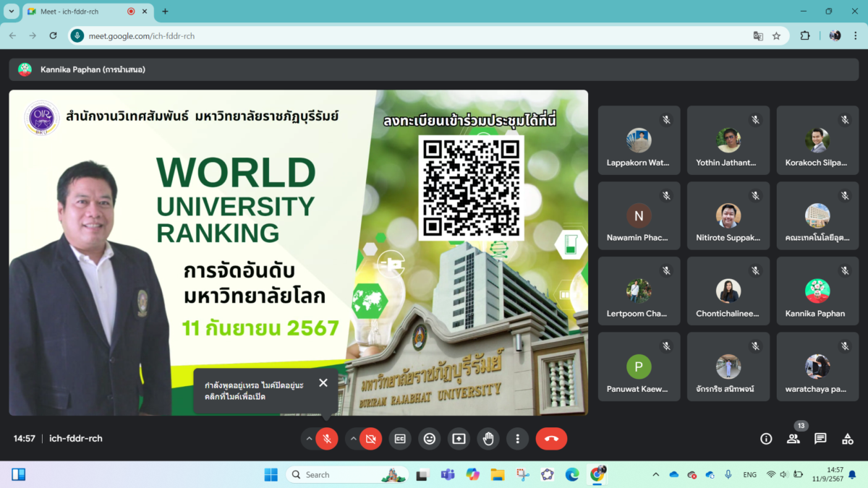Select Lappakorn Wat... participant tile
Screen dimensions: 868x488
(x=639, y=140)
